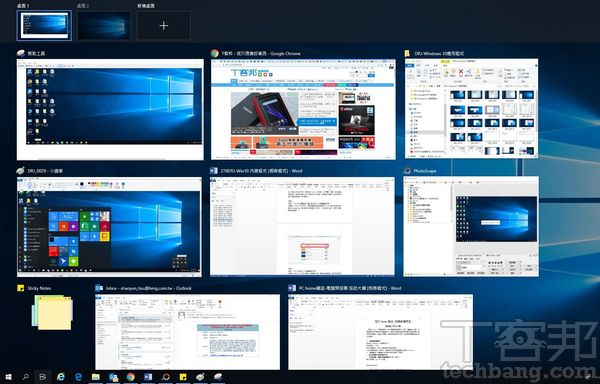600x384 pixels.
Task: Select the File Explorer folder window thumbnail
Action: [471, 108]
